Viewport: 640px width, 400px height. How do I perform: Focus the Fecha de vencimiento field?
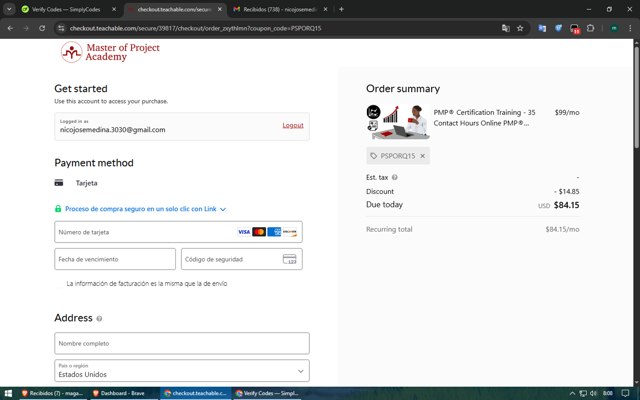[115, 259]
